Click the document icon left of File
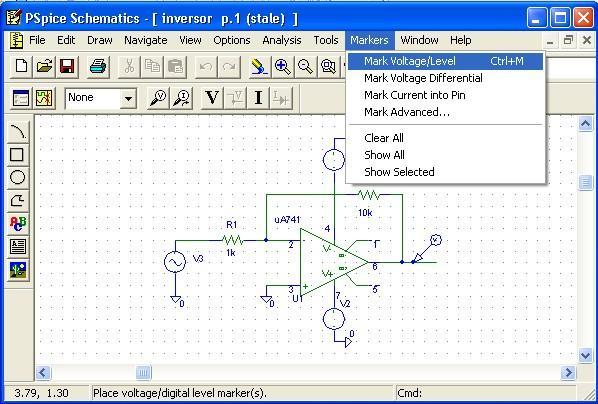The height and width of the screenshot is (404, 598). point(16,40)
